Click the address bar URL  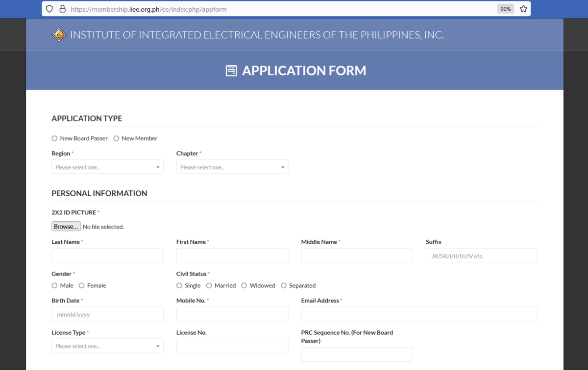pos(148,9)
